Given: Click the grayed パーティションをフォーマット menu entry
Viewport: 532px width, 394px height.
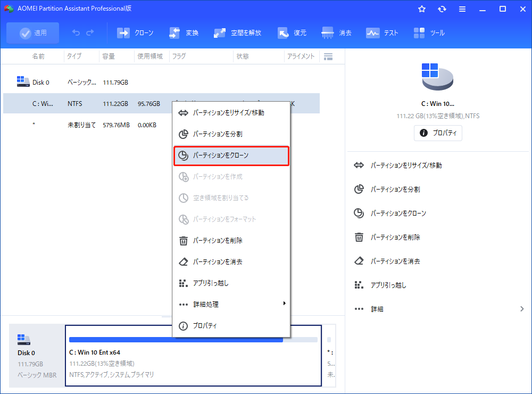Looking at the screenshot, I should [231, 219].
